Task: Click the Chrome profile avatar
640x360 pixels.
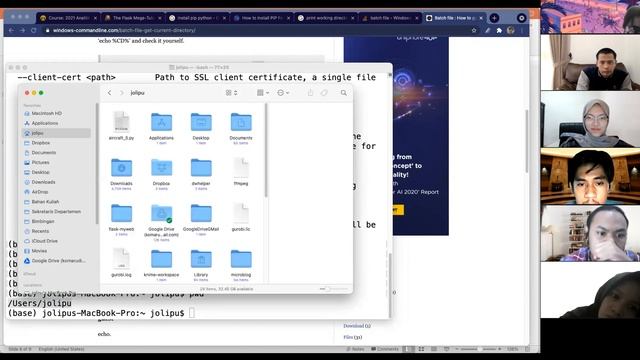Action: click(511, 30)
